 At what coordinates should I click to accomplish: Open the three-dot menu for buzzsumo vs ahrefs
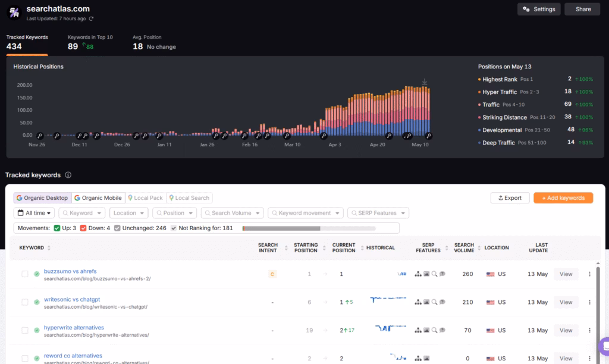pos(589,274)
